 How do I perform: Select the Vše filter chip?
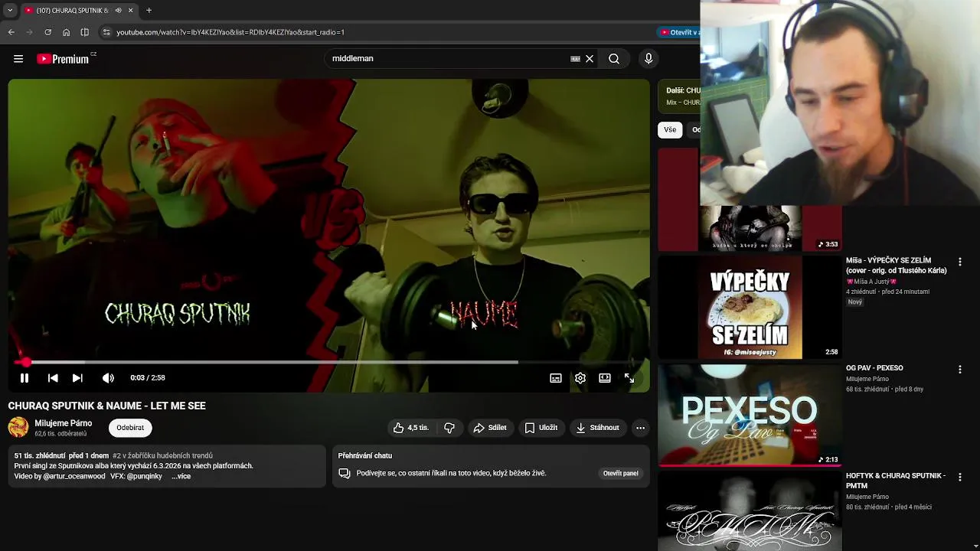click(670, 130)
